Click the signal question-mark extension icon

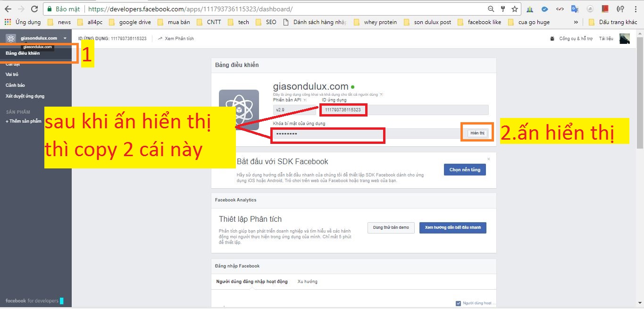(620, 9)
